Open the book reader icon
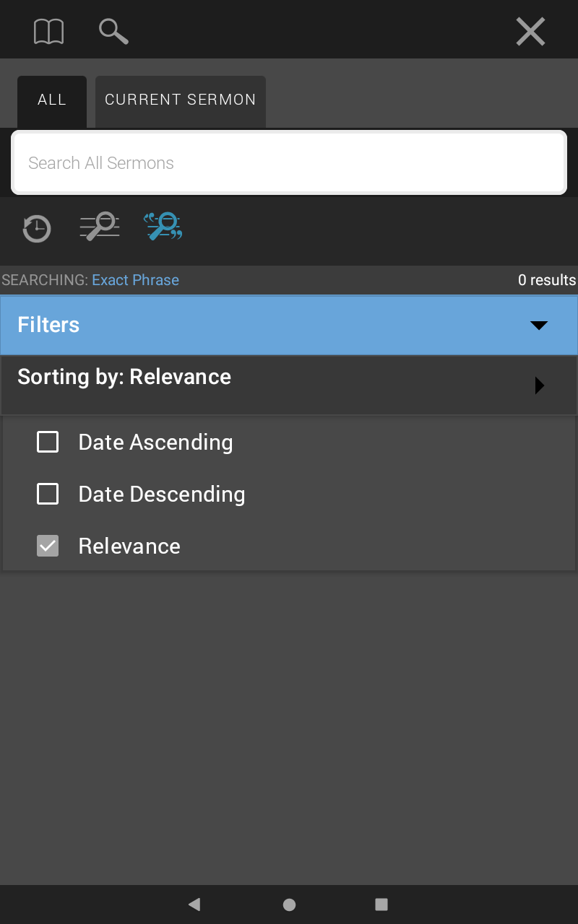The width and height of the screenshot is (578, 924). tap(49, 32)
